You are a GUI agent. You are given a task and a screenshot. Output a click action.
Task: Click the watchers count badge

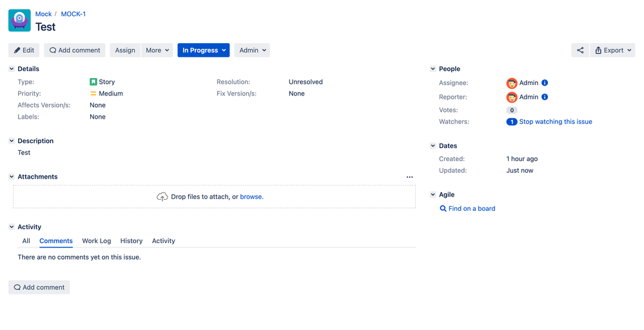click(x=512, y=121)
